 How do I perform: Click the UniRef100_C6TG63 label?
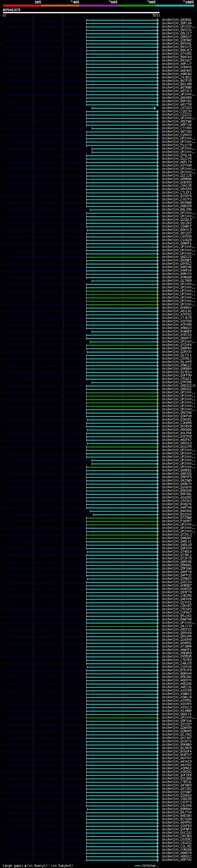tap(176, 108)
